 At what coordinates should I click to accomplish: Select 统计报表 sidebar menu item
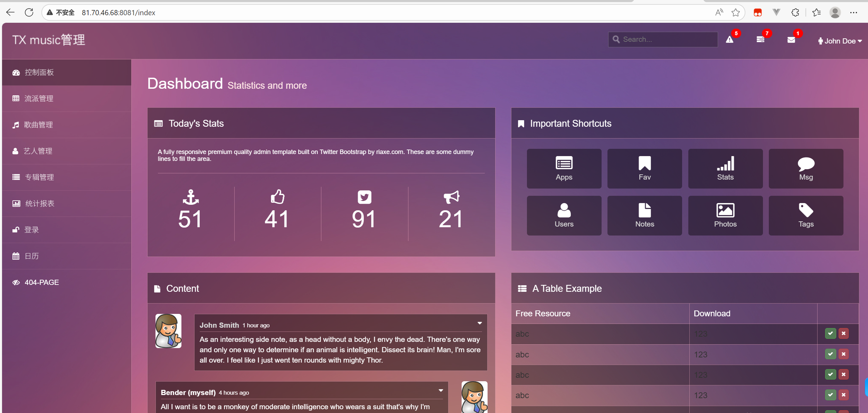tap(39, 203)
